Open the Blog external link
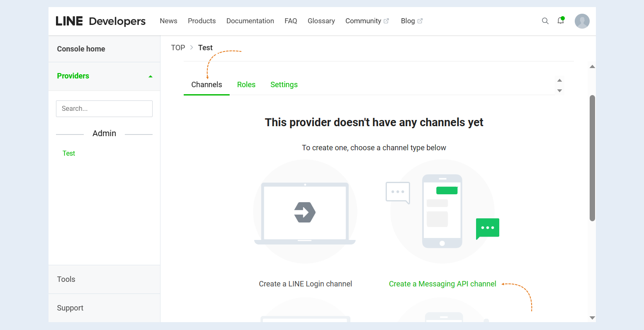This screenshot has width=644, height=330. [412, 21]
